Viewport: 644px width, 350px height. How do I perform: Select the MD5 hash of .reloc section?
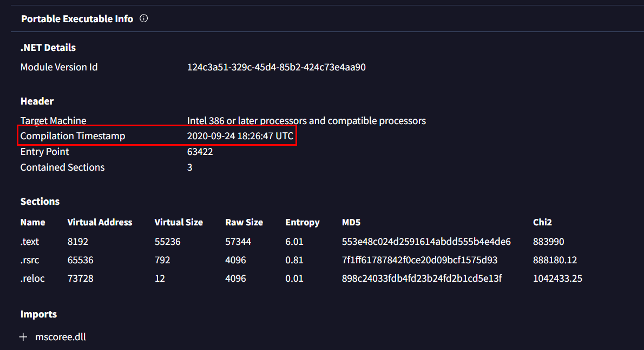click(422, 278)
